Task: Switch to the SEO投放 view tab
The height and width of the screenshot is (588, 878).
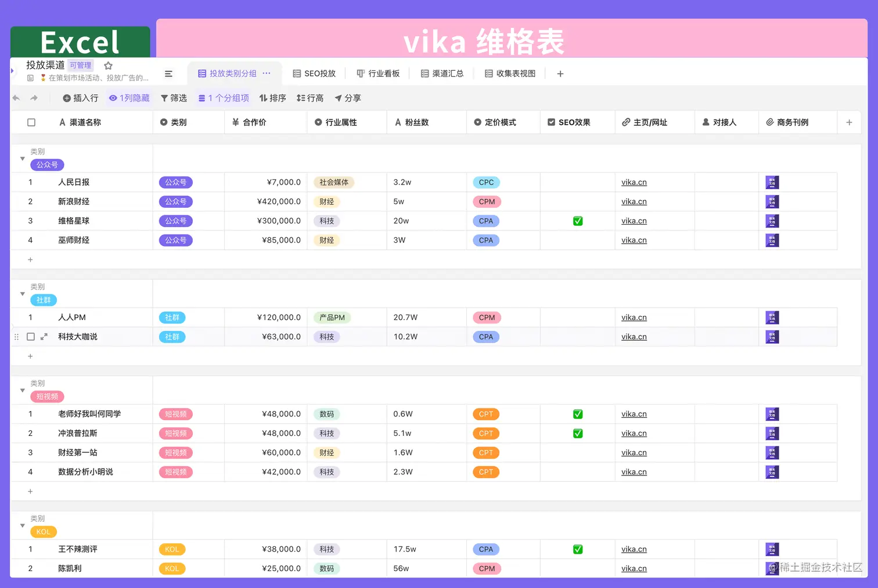Action: (314, 74)
